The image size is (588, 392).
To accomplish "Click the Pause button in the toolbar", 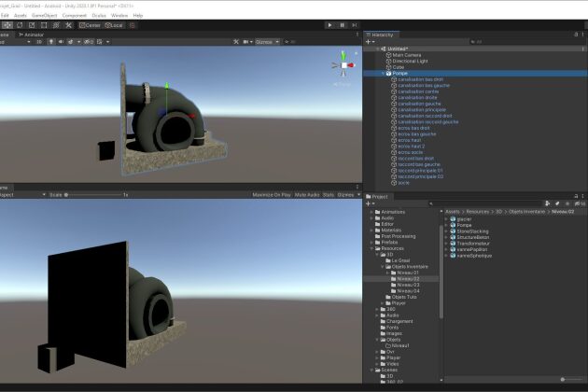I will (341, 25).
